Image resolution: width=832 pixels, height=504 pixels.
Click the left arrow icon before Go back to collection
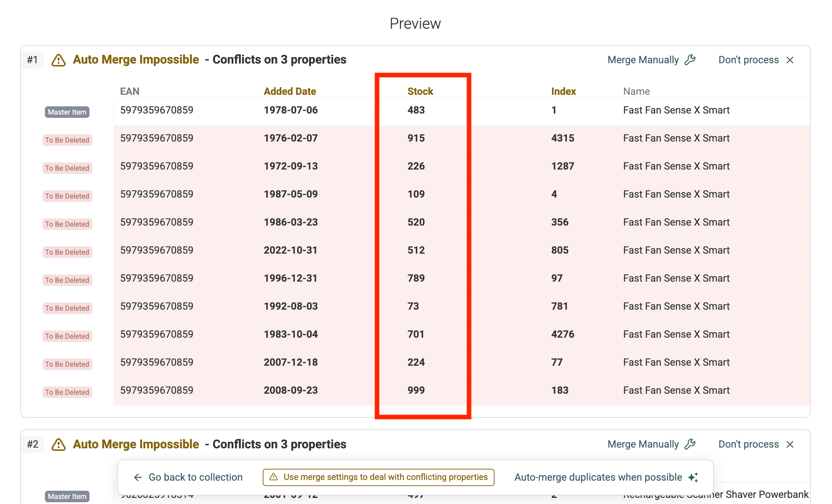pos(138,477)
